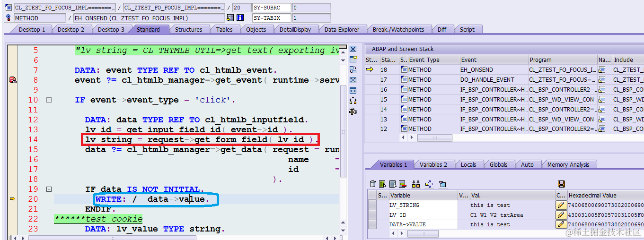Click the document icon beside top program field

[x=9, y=8]
